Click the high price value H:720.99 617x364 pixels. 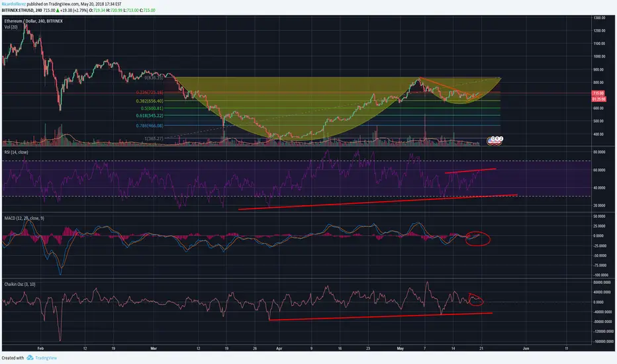click(115, 10)
